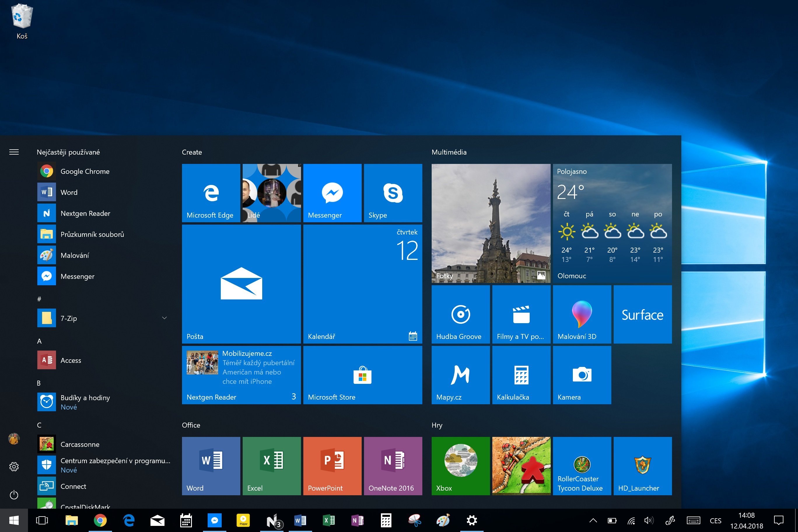Open the Surface tile
This screenshot has width=798, height=532.
click(x=643, y=314)
